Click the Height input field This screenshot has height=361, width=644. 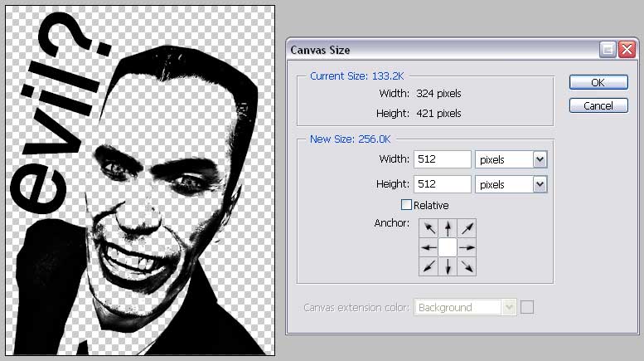tap(438, 183)
